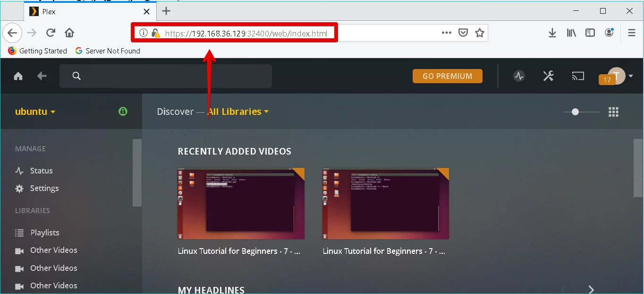Open the Firefox hamburger menu
The image size is (644, 294).
coord(632,33)
